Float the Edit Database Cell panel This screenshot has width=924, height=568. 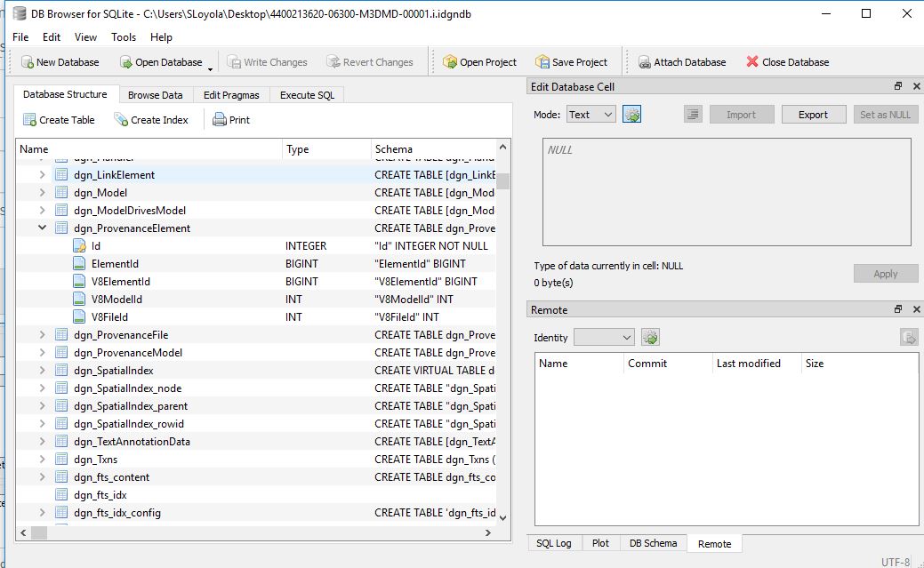click(x=898, y=86)
